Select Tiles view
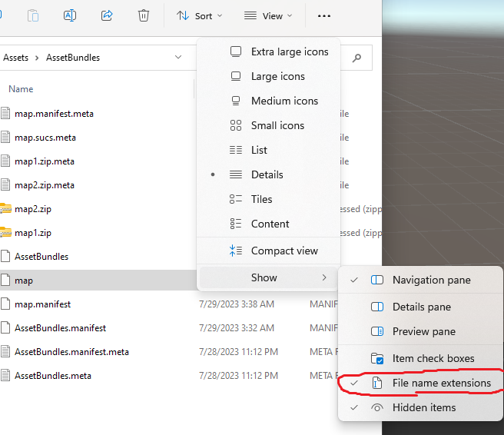 coord(268,199)
